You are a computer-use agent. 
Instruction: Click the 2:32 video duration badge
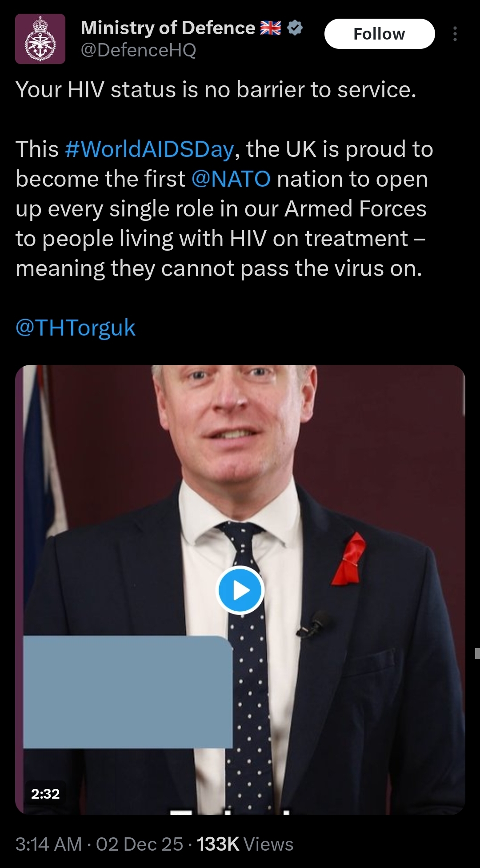point(45,794)
